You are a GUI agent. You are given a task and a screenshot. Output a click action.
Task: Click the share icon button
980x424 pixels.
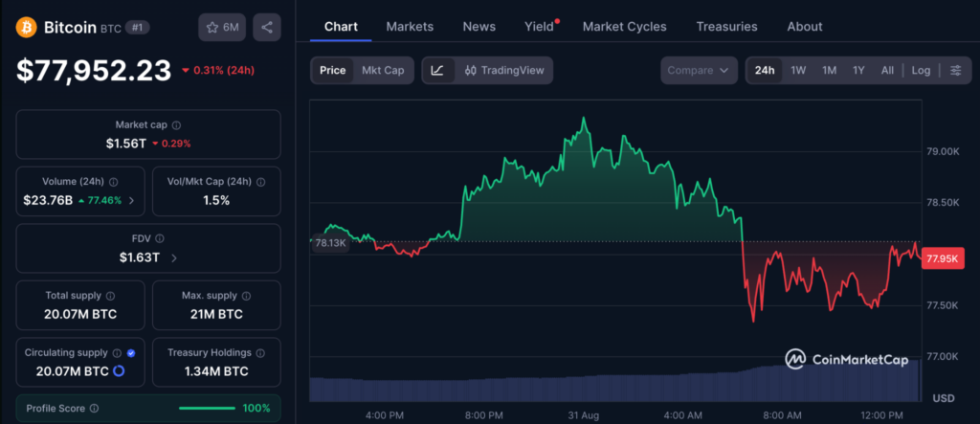(x=267, y=28)
